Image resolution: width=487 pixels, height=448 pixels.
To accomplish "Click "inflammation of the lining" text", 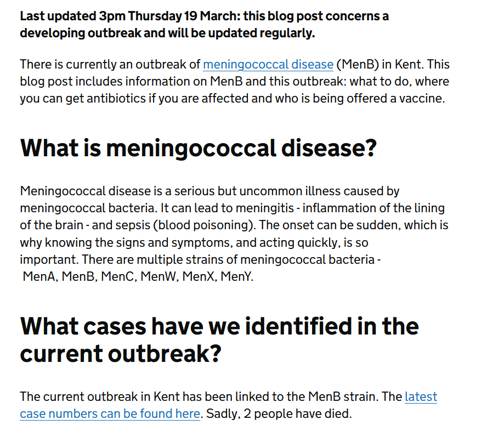I will click(373, 208).
